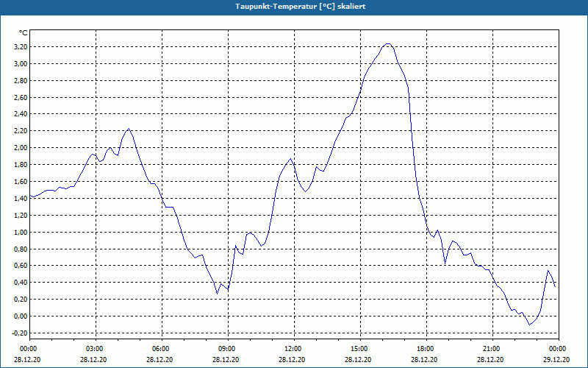Click the 06:00 time axis label
588x368 pixels.
162,349
